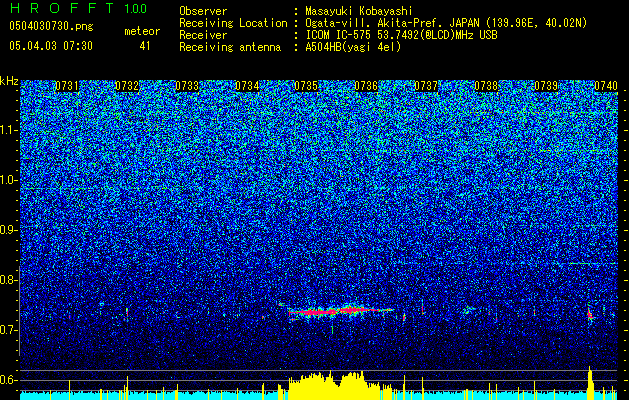Click the tall yellow spike near 0740
The height and width of the screenshot is (400, 629).
[590, 382]
